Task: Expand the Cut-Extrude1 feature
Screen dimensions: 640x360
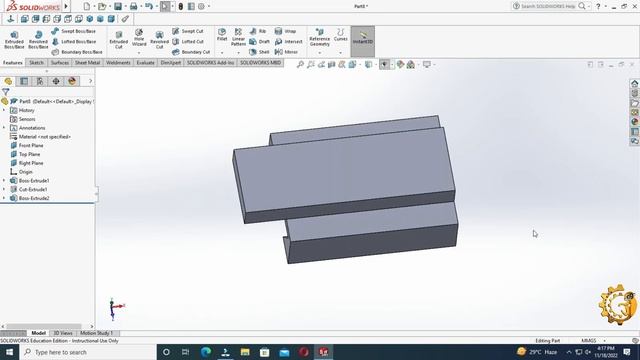Action: (x=4, y=189)
